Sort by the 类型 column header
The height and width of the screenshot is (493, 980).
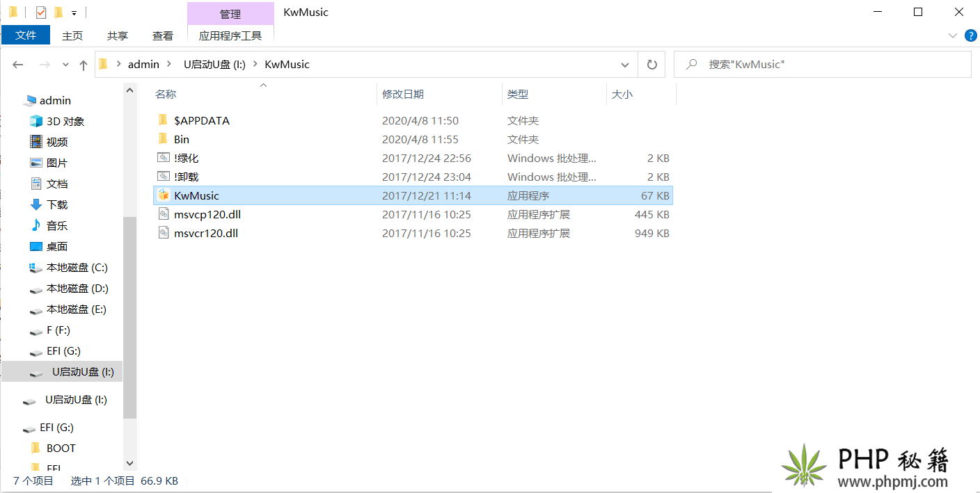pos(518,94)
